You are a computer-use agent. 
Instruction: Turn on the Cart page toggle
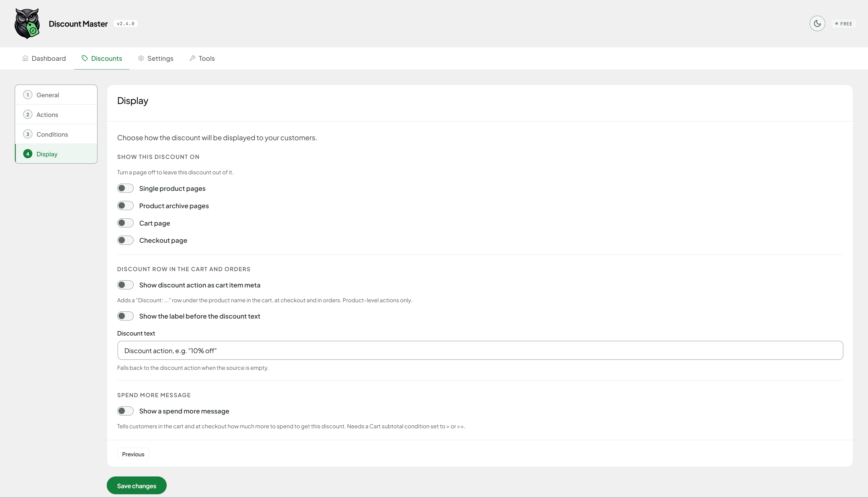125,223
